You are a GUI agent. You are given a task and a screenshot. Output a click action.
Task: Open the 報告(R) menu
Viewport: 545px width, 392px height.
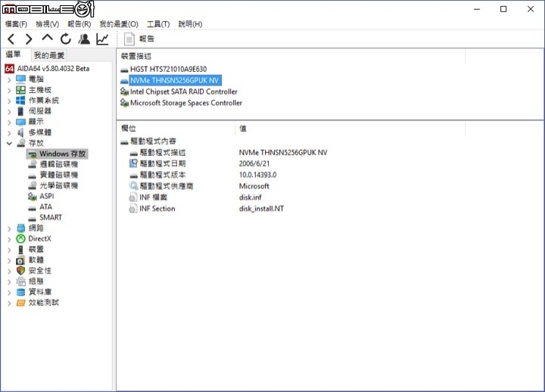point(79,24)
